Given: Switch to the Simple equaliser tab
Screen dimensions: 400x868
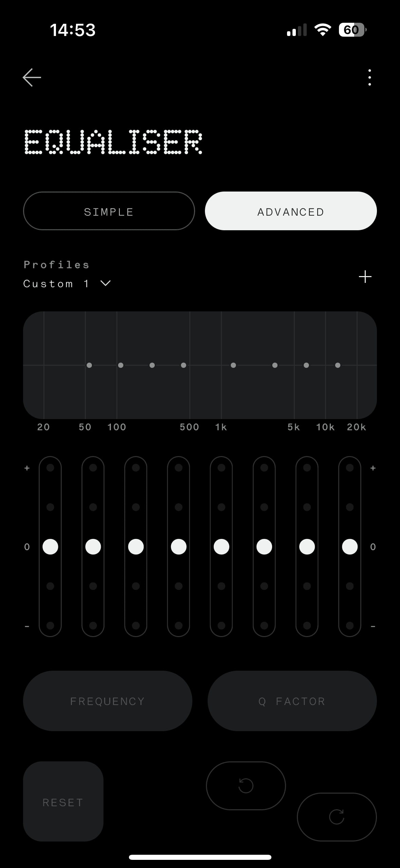Looking at the screenshot, I should pos(109,211).
